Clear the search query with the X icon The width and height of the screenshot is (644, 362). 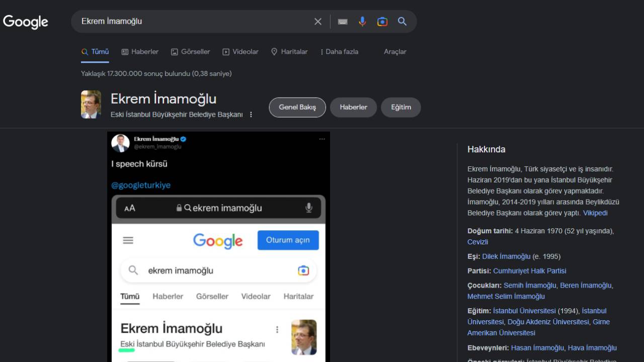coord(317,21)
